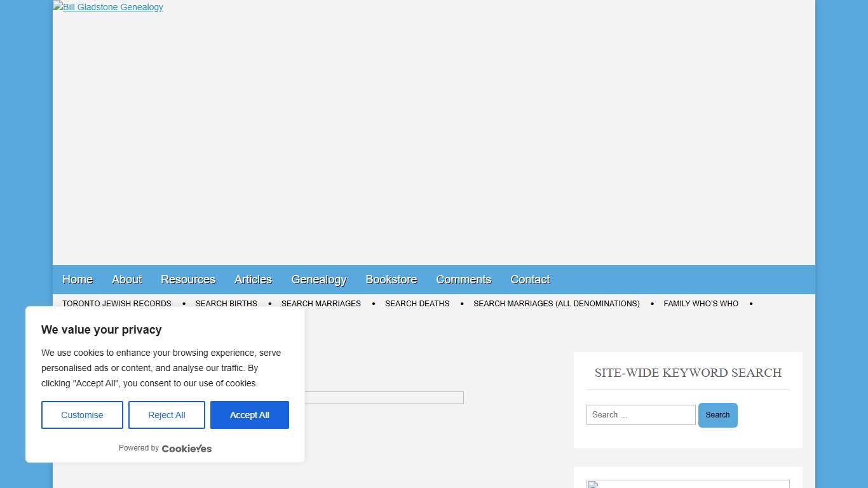868x488 pixels.
Task: Open the Home menu item
Action: coord(78,280)
